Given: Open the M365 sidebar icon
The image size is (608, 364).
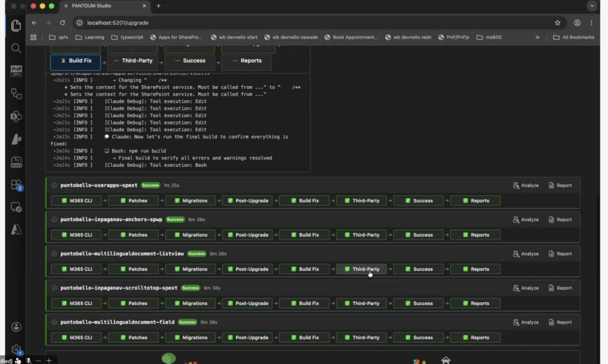Looking at the screenshot, I should (x=16, y=162).
